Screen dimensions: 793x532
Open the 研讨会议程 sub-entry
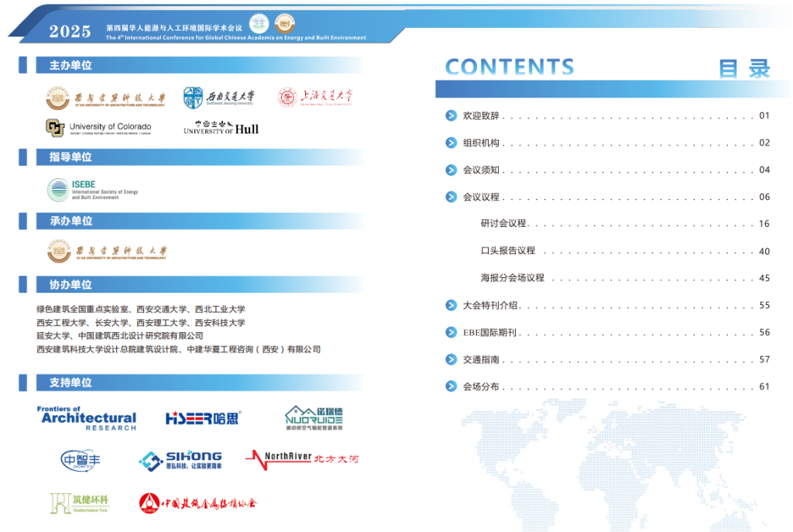(503, 224)
